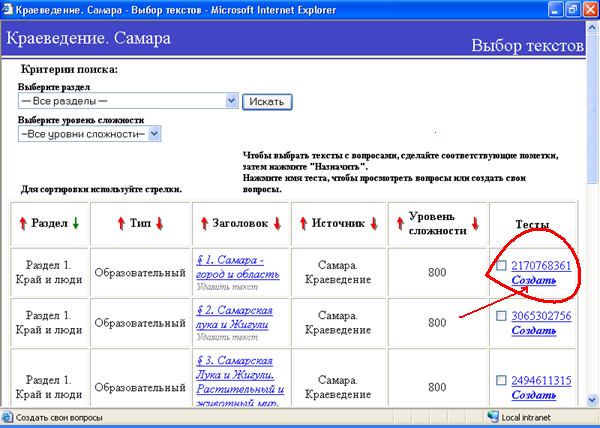Open test link 2170768361
This screenshot has height=428, width=600.
tap(541, 265)
